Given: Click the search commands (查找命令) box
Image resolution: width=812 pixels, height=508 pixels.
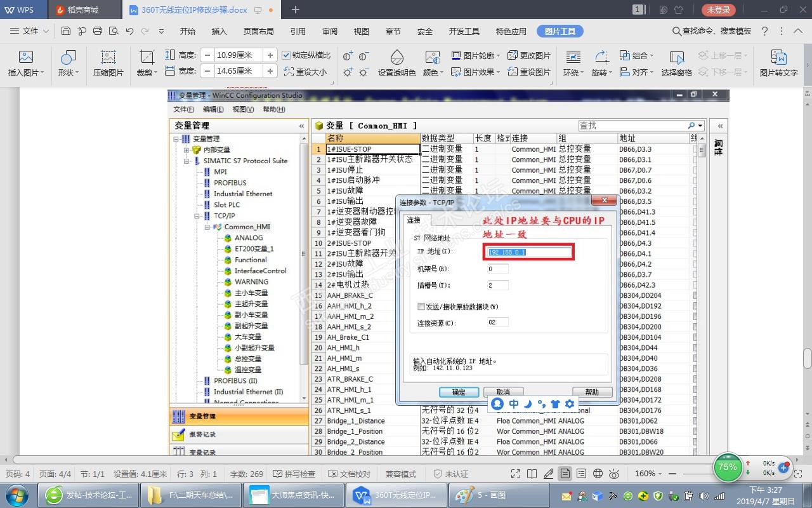Looking at the screenshot, I should click(712, 31).
